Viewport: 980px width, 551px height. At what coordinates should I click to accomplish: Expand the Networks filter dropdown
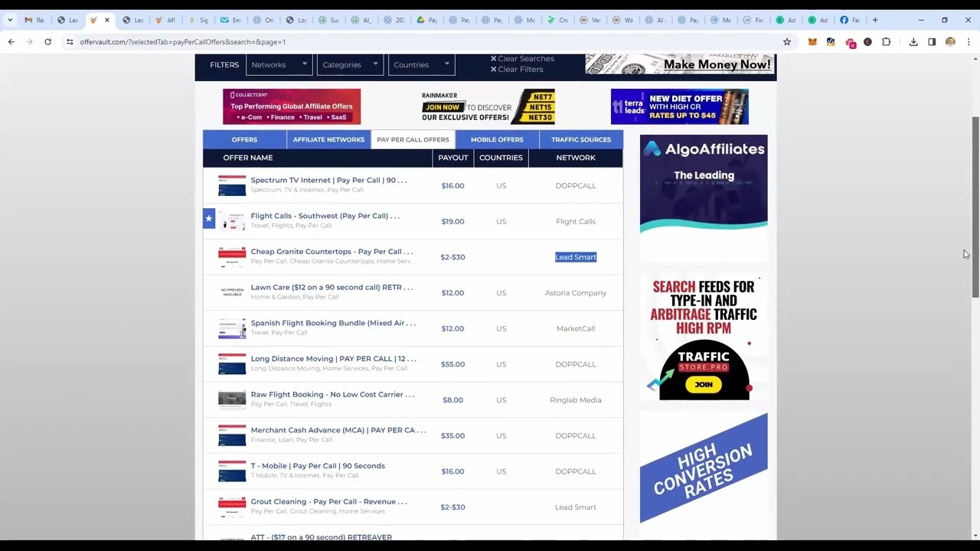279,65
